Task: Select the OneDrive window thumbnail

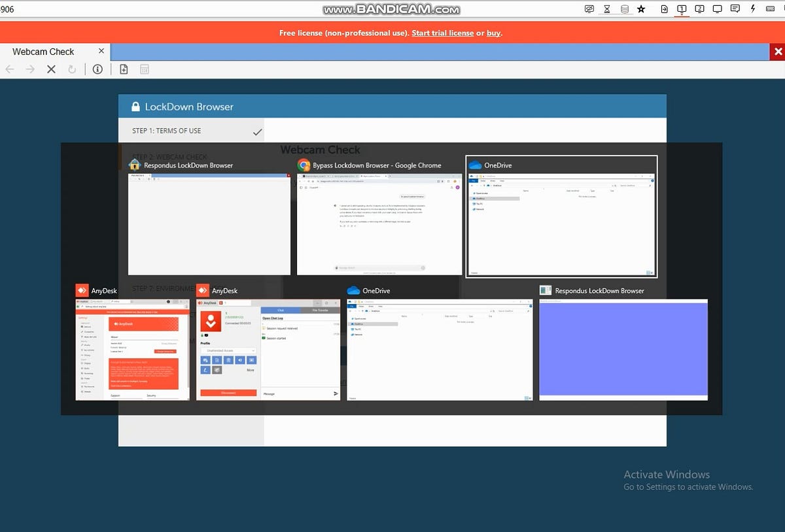Action: point(561,216)
